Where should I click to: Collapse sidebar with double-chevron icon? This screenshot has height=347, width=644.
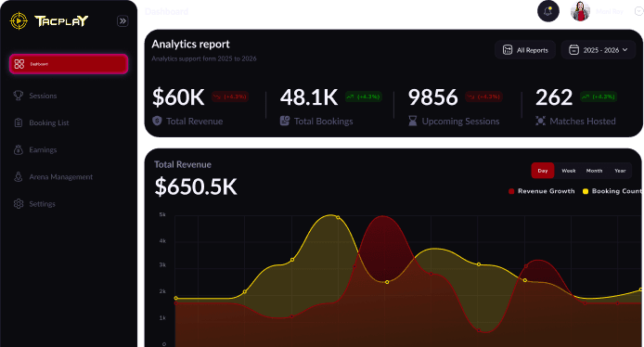[122, 21]
